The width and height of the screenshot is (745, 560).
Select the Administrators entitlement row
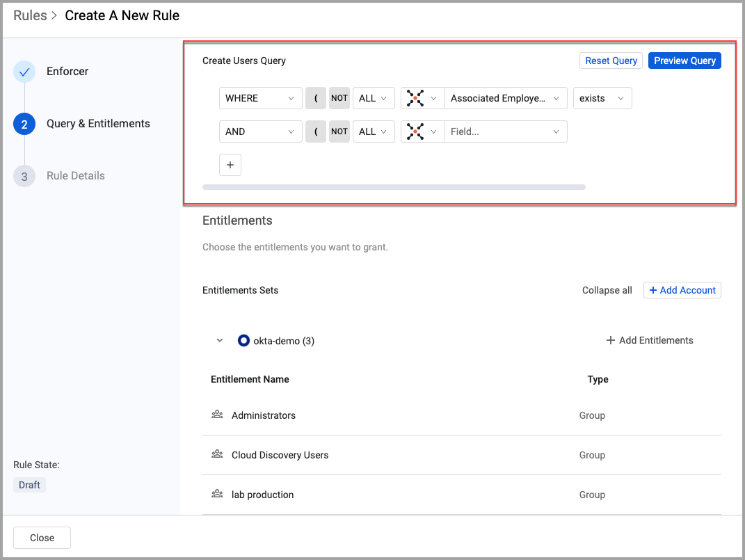462,415
